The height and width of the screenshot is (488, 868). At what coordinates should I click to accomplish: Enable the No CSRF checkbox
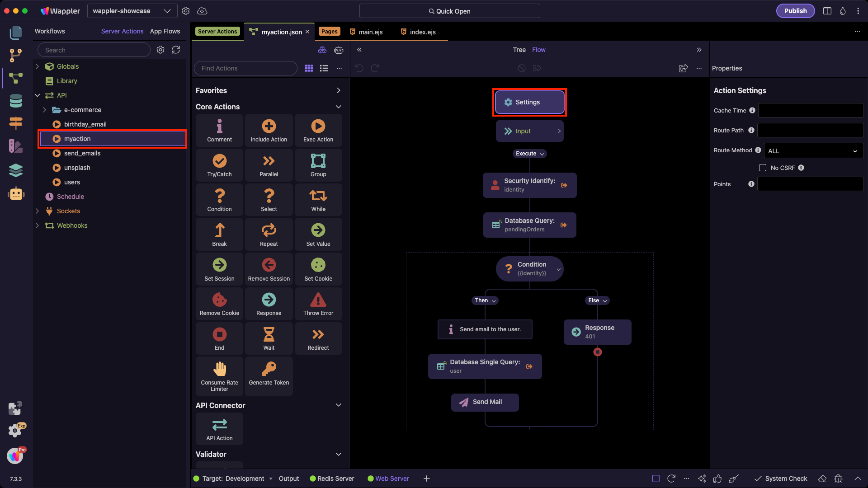pyautogui.click(x=762, y=168)
